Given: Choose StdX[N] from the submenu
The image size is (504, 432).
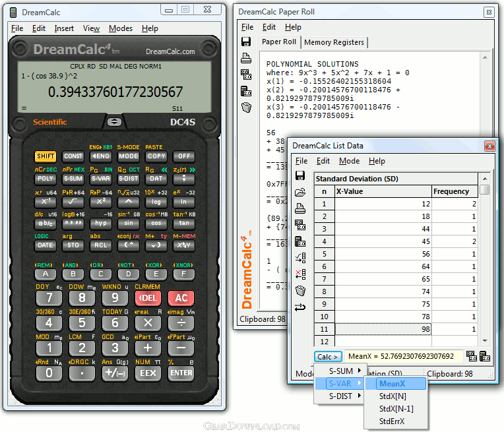Looking at the screenshot, I should pyautogui.click(x=396, y=396).
